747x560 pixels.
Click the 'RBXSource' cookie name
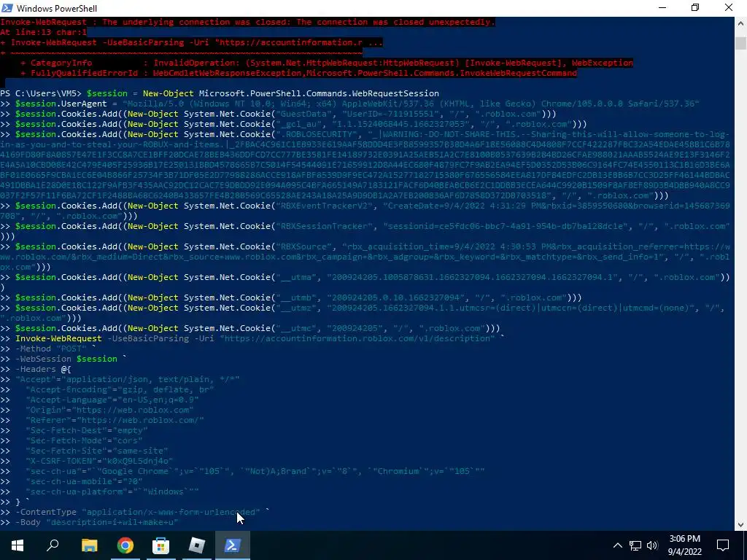304,246
